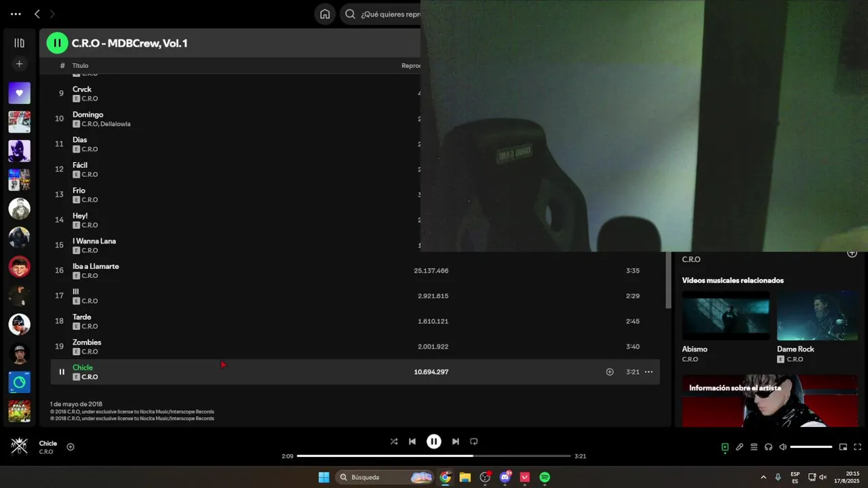Connect to a device with headphones icon
The height and width of the screenshot is (488, 868).
click(x=768, y=447)
